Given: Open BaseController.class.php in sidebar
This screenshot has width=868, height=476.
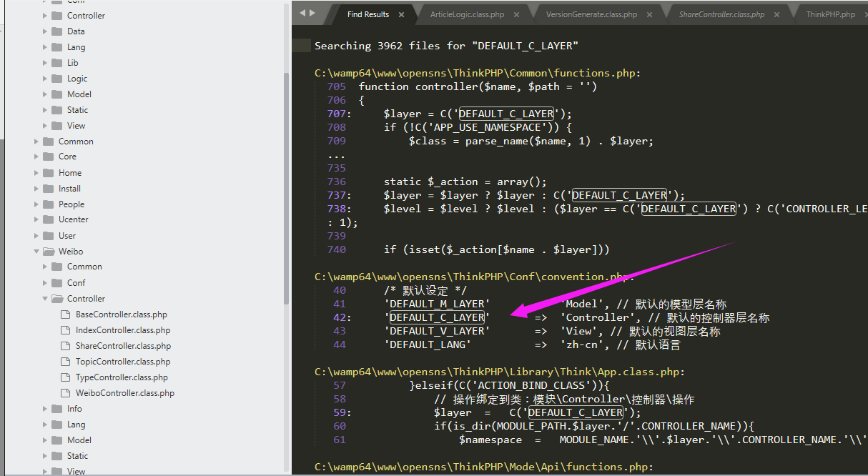Looking at the screenshot, I should 121,314.
